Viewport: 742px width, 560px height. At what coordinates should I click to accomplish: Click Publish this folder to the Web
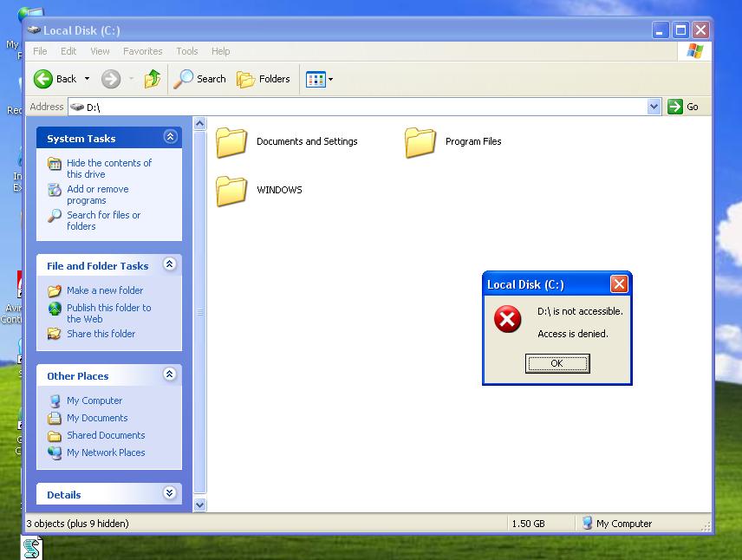tap(109, 313)
